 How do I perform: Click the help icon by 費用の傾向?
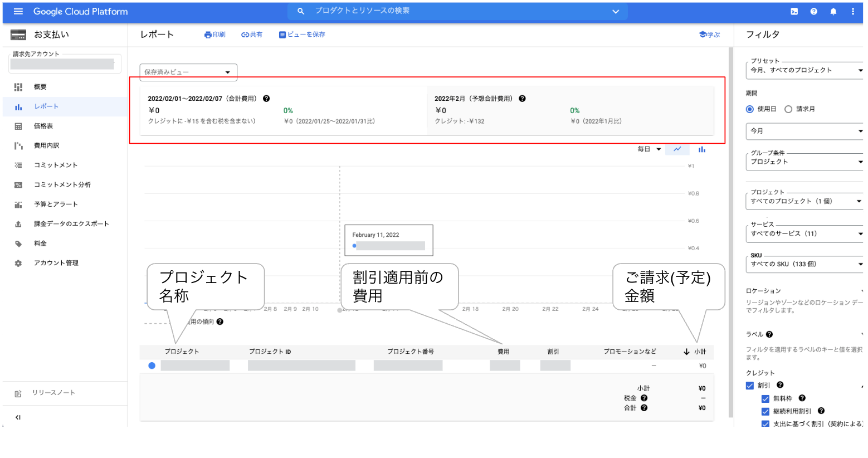[220, 321]
